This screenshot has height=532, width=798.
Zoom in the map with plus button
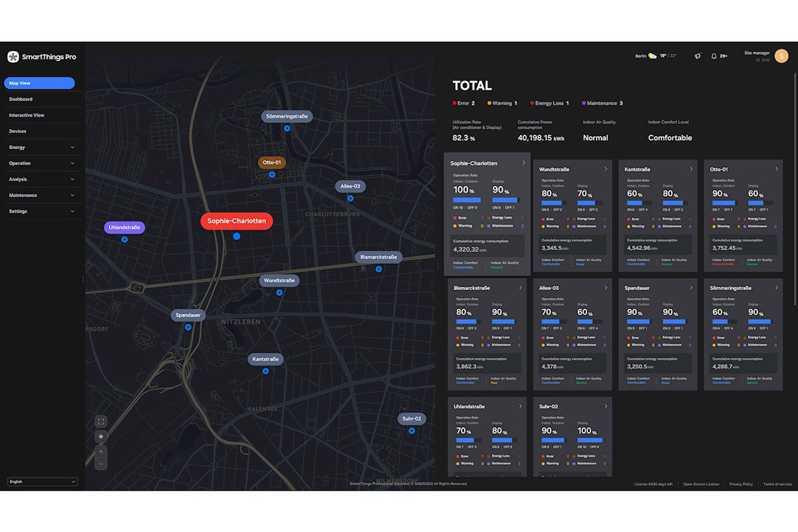point(101,452)
